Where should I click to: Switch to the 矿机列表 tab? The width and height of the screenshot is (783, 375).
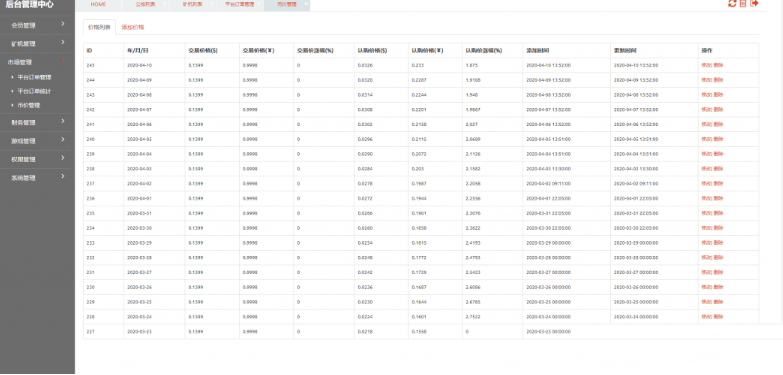pos(192,4)
